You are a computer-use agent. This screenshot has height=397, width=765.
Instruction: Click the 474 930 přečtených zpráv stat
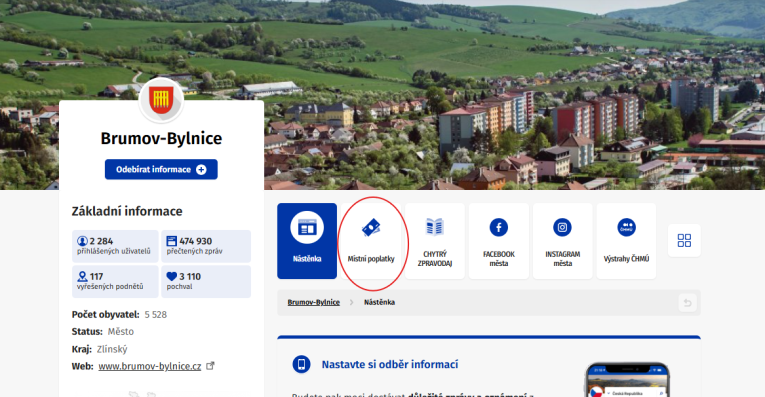coord(206,246)
